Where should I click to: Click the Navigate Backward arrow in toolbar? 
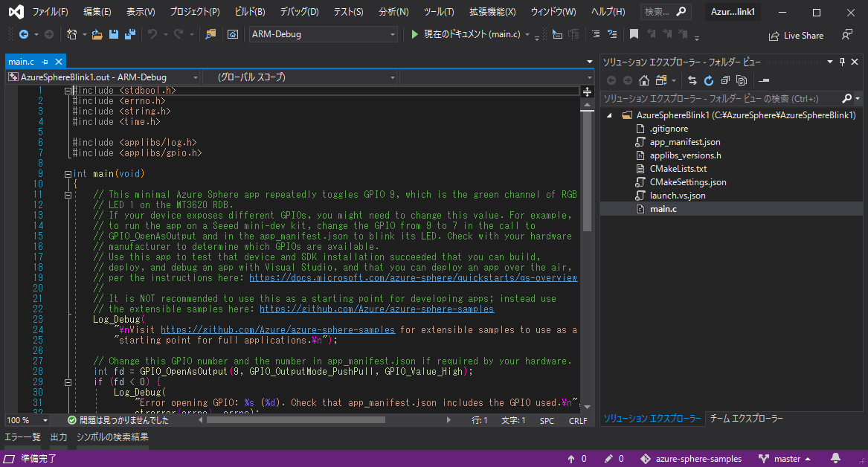click(x=24, y=34)
